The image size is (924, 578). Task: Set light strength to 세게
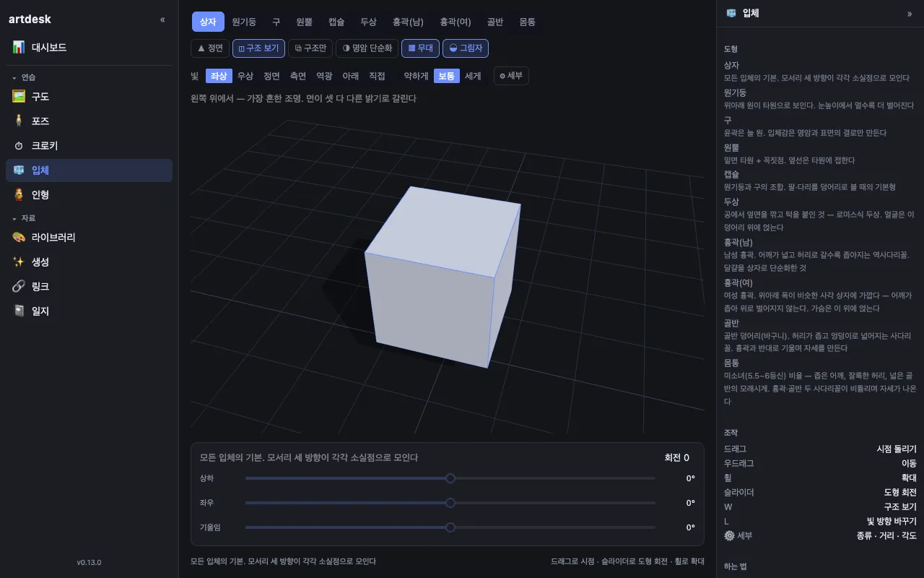pyautogui.click(x=473, y=76)
